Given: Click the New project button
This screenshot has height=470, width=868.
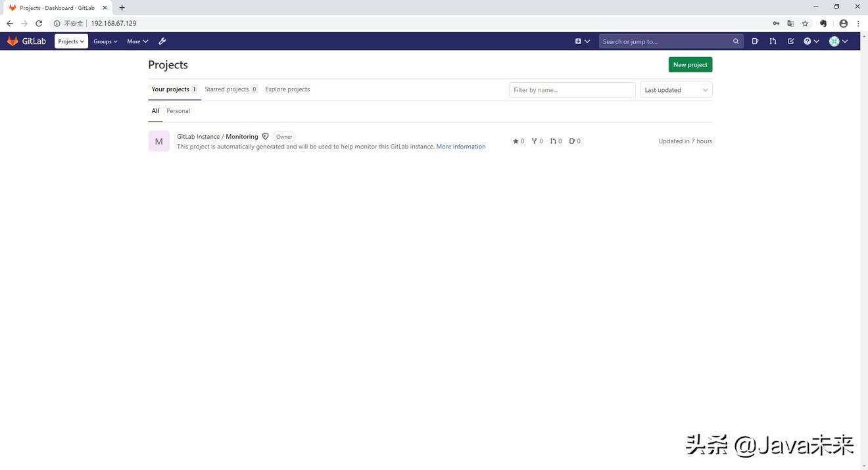Looking at the screenshot, I should coord(690,64).
